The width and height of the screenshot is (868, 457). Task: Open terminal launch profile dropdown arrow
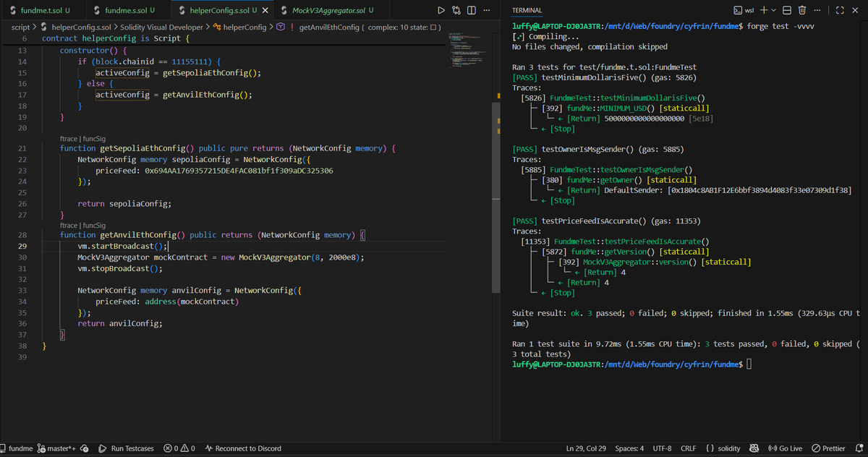(x=774, y=10)
